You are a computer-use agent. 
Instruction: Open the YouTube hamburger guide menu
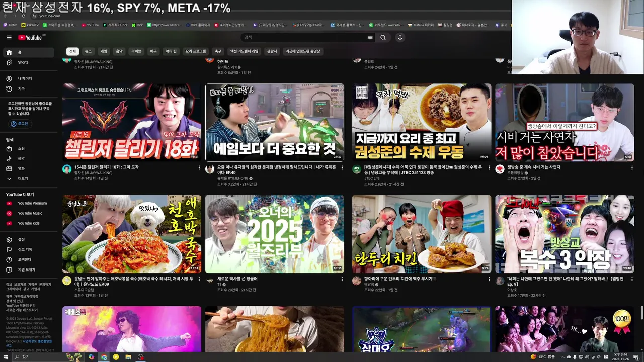point(9,38)
